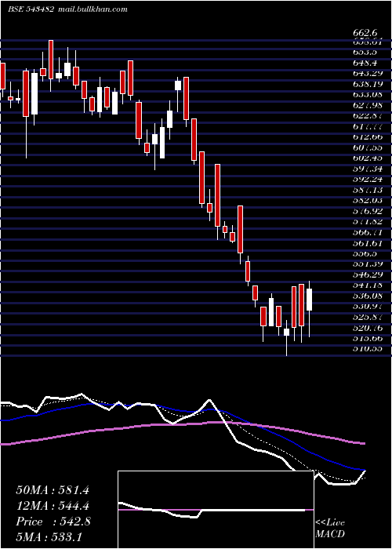Select the 612.66 price level
392x549 pixels.
(x=368, y=137)
